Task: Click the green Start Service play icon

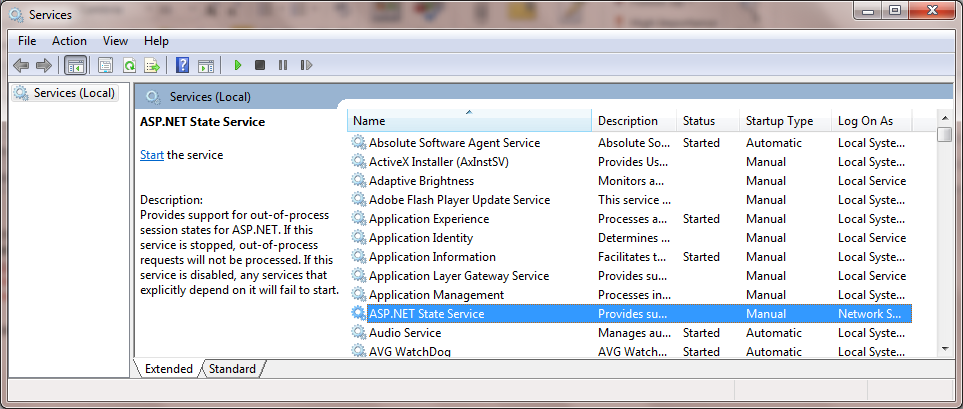Action: pyautogui.click(x=238, y=65)
